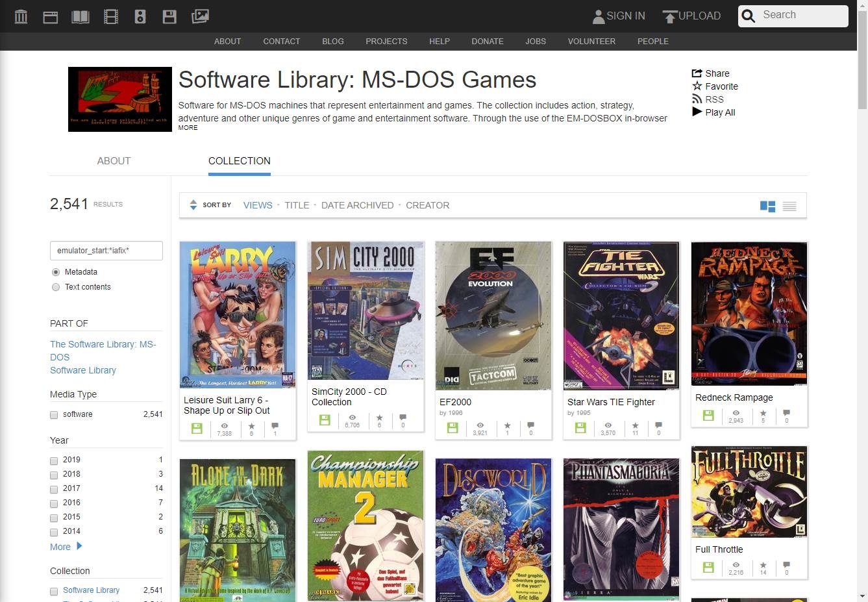Click the Sign In person icon
Image resolution: width=868 pixels, height=602 pixels.
(x=599, y=16)
